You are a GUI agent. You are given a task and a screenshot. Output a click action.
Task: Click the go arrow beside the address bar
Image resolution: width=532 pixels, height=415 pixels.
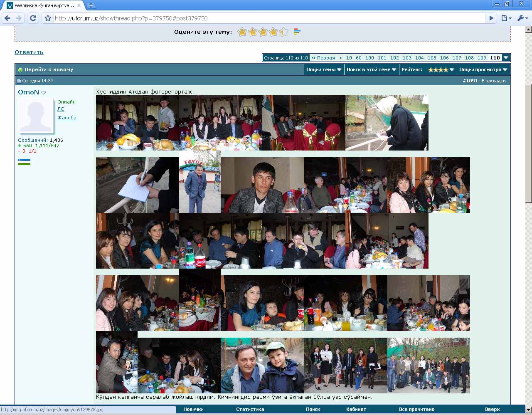coord(491,18)
